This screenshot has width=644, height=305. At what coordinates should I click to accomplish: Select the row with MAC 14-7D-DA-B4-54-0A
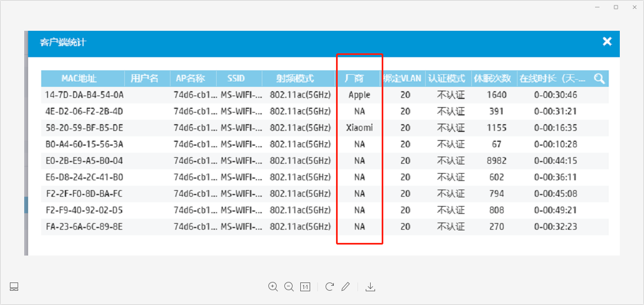pyautogui.click(x=84, y=95)
